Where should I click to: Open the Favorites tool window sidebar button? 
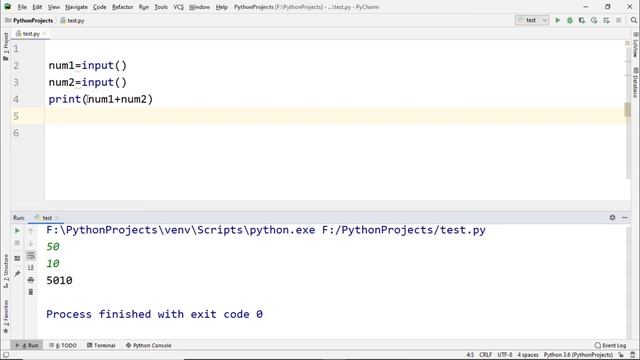pos(6,317)
